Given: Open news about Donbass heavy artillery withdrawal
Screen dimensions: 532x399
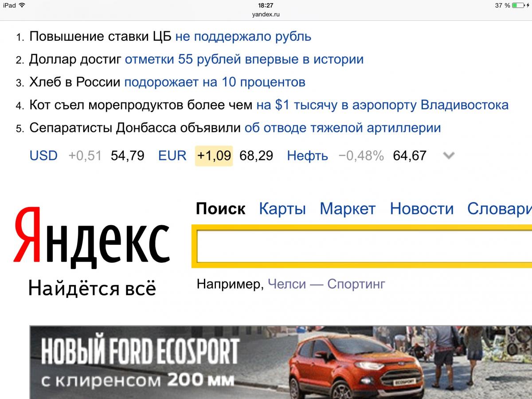Looking at the screenshot, I should [x=235, y=129].
